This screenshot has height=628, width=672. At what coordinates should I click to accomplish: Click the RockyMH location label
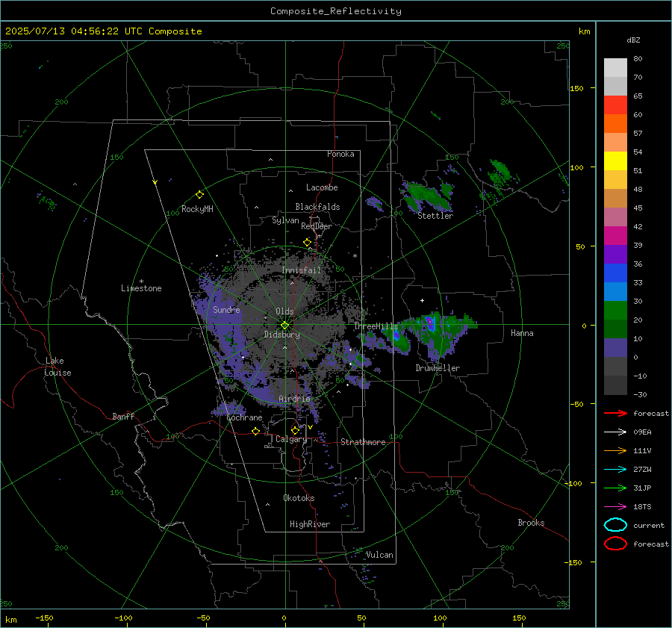tap(197, 209)
